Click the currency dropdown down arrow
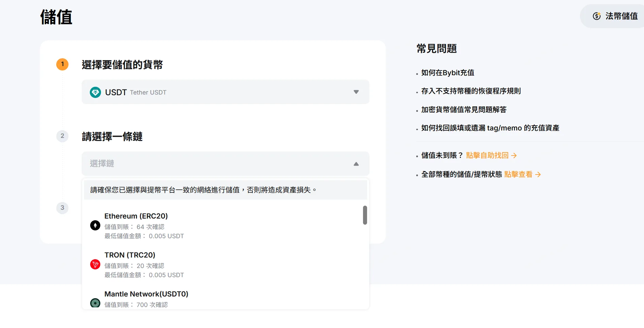644x328 pixels. click(356, 92)
